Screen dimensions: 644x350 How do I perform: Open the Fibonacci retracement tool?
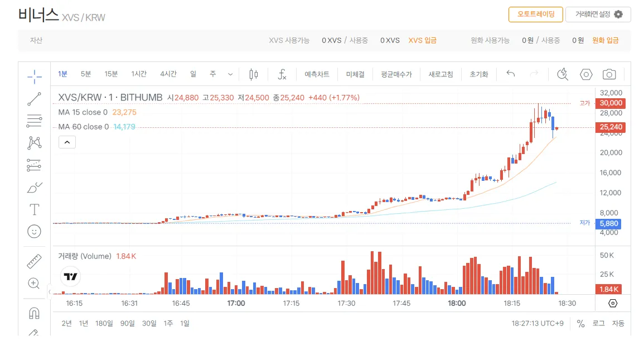[x=35, y=121]
